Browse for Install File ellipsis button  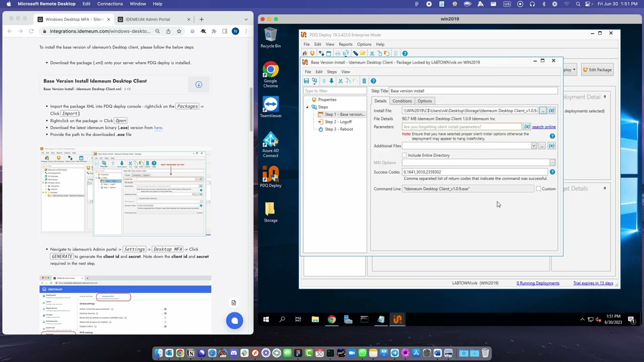click(542, 111)
